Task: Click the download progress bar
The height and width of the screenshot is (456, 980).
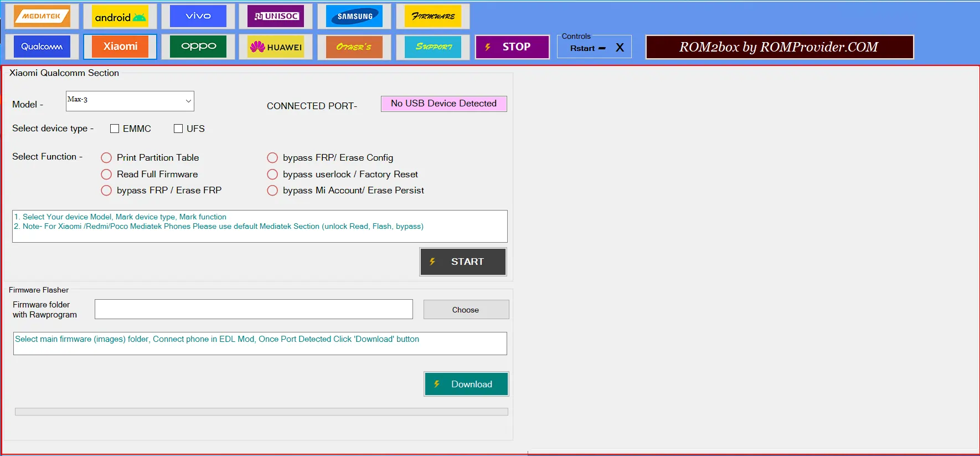Action: [x=261, y=412]
